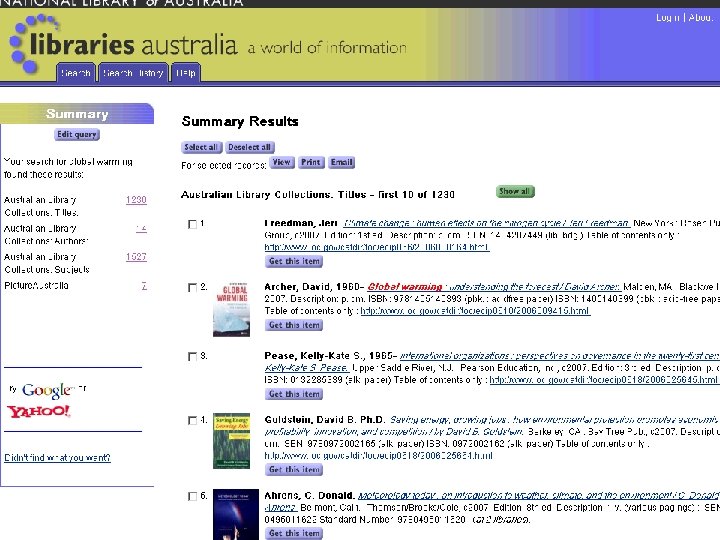The height and width of the screenshot is (540, 720).
Task: Open the Search tab
Action: 76,73
